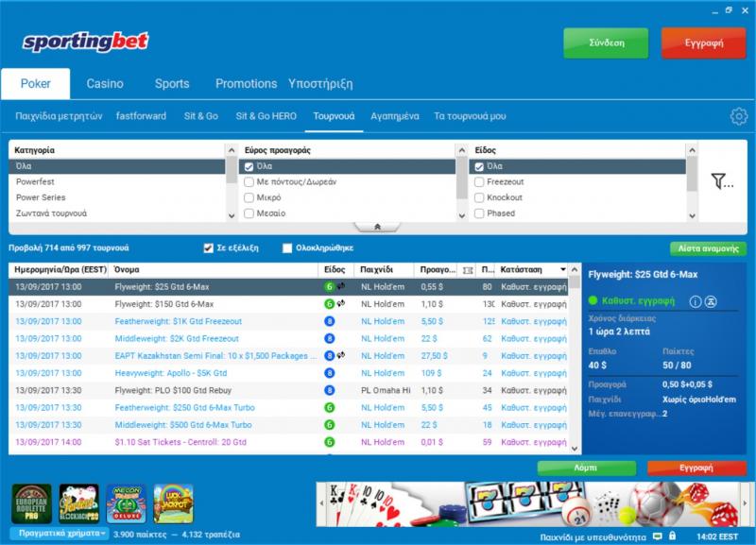Sort by Κατάσταση column dropdown arrow
The image size is (756, 545).
tap(563, 269)
